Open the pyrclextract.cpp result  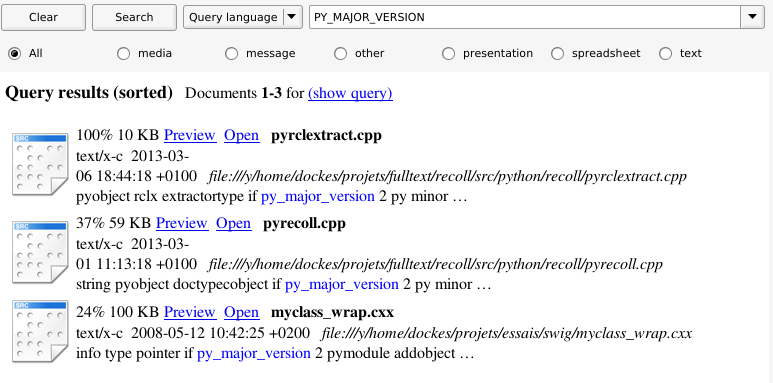[242, 135]
